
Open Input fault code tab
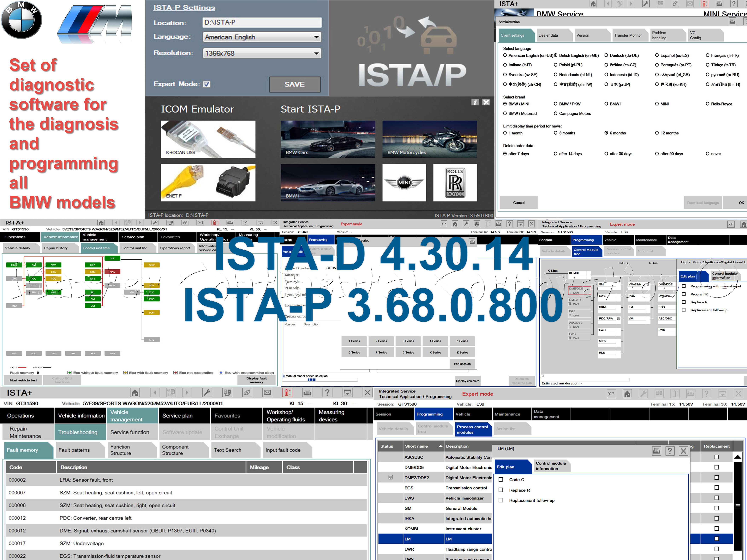pos(287,450)
